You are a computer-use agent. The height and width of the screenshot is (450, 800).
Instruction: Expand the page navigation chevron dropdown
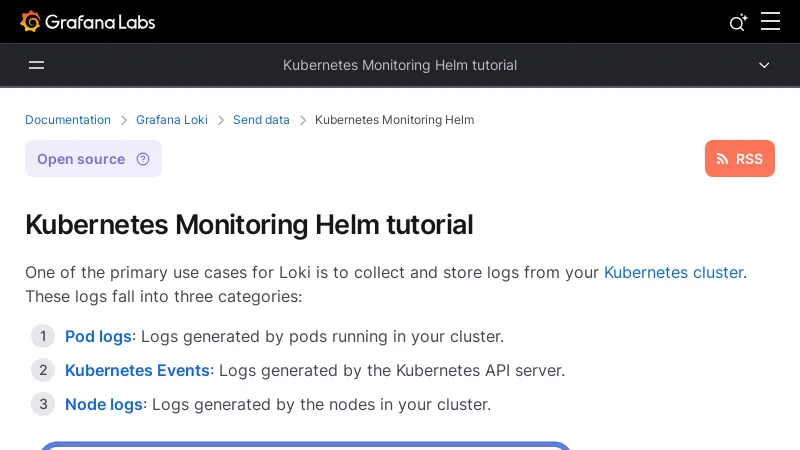(x=764, y=65)
